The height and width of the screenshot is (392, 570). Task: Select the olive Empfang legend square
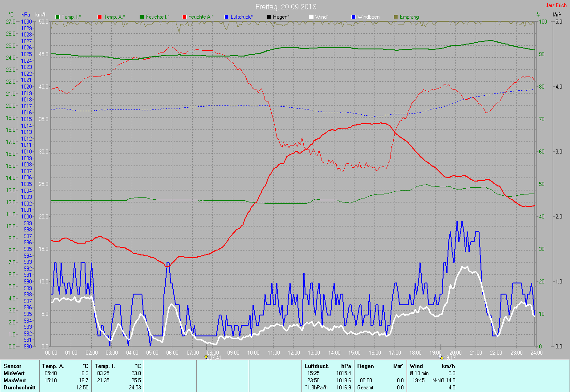click(x=396, y=17)
